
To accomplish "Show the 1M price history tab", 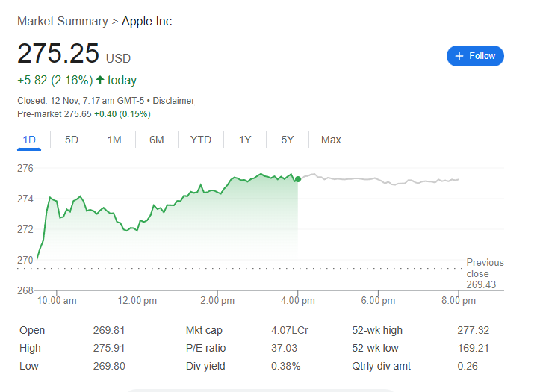I will [x=114, y=140].
